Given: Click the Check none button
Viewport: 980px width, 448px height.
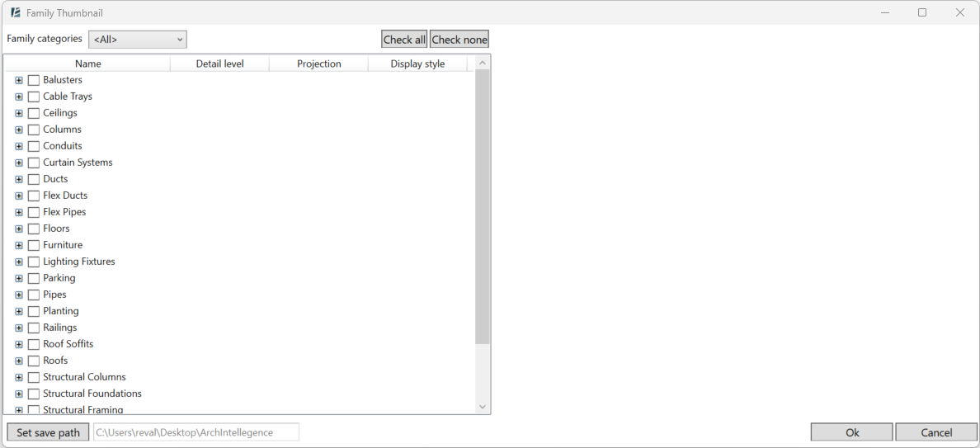Looking at the screenshot, I should 459,40.
